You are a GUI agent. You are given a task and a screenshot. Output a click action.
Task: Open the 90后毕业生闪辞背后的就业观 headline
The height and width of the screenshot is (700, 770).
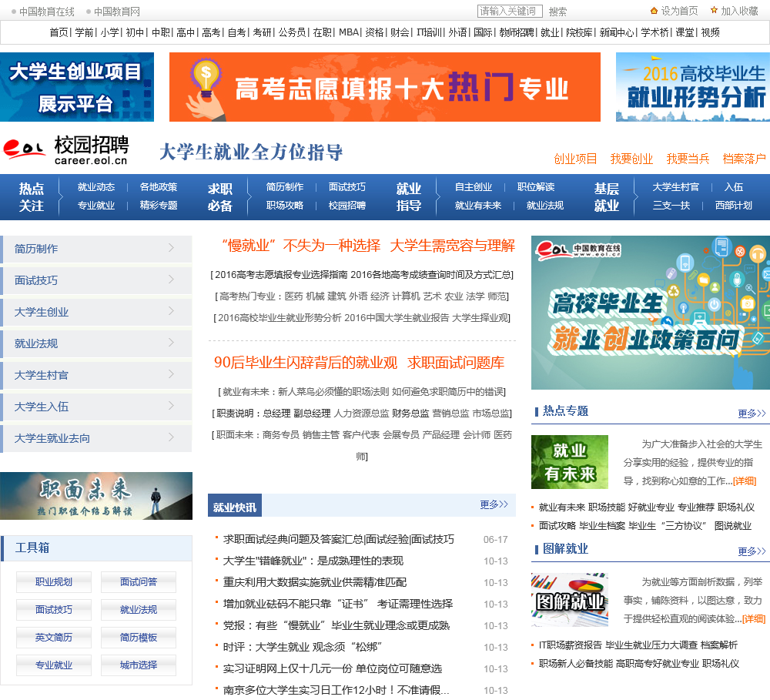(x=306, y=363)
